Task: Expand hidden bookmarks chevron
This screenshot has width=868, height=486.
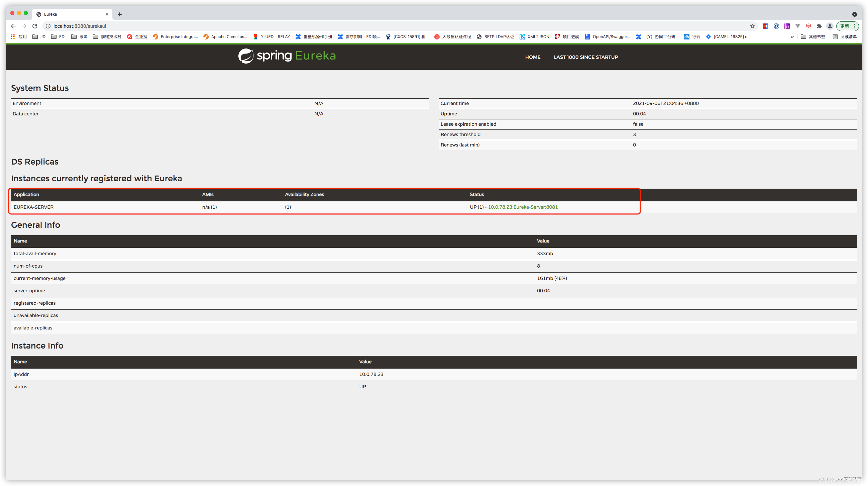Action: pyautogui.click(x=792, y=37)
